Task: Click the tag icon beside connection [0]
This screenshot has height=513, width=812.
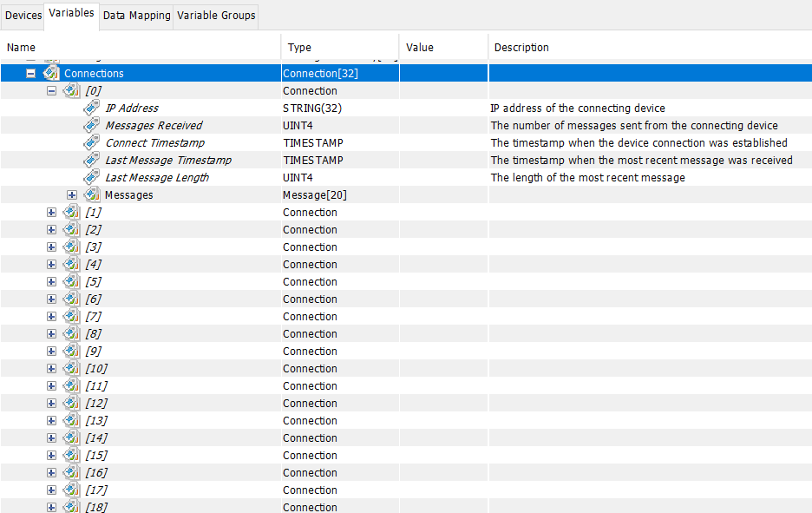Action: 72,90
